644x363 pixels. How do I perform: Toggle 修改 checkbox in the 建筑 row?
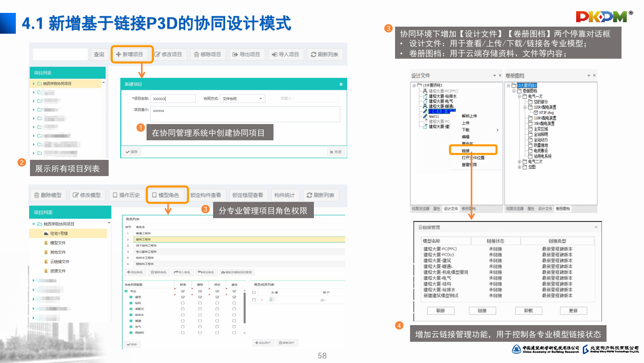tap(217, 297)
